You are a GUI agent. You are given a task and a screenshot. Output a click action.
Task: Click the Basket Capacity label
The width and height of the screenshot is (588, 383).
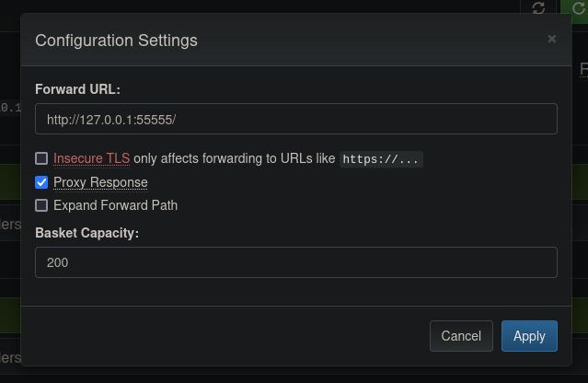click(86, 233)
